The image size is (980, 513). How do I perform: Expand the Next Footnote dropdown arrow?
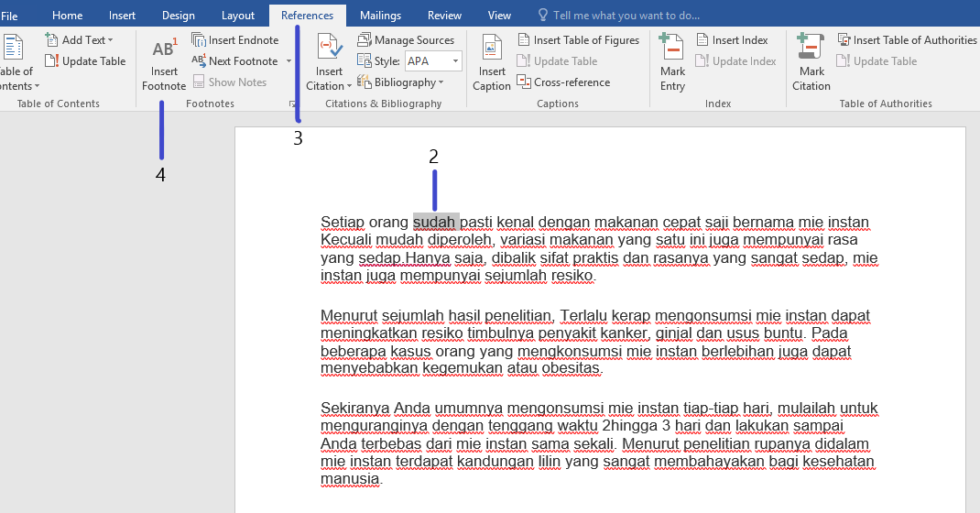(289, 61)
